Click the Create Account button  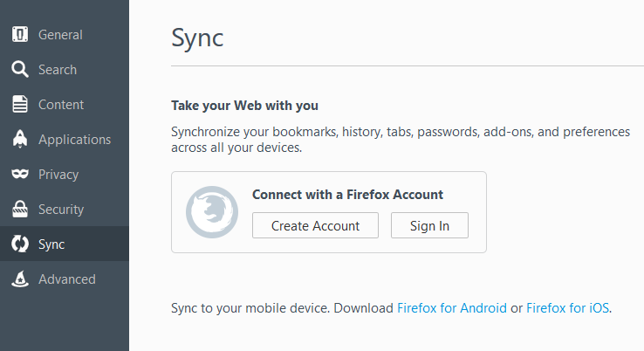click(315, 225)
